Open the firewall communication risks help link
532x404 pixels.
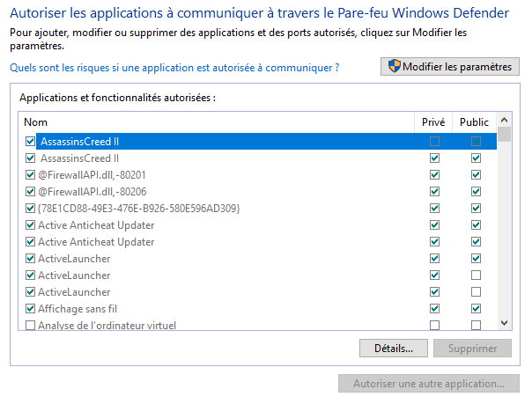(174, 68)
